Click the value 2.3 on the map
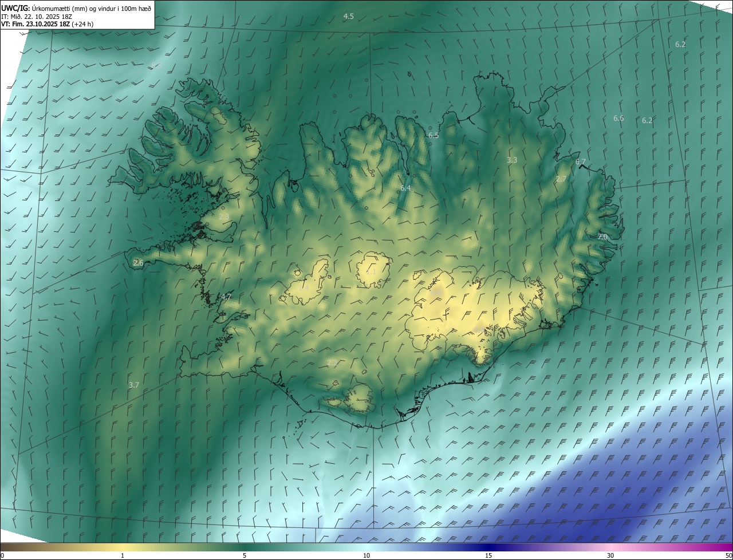The height and width of the screenshot is (560, 733). point(224,216)
